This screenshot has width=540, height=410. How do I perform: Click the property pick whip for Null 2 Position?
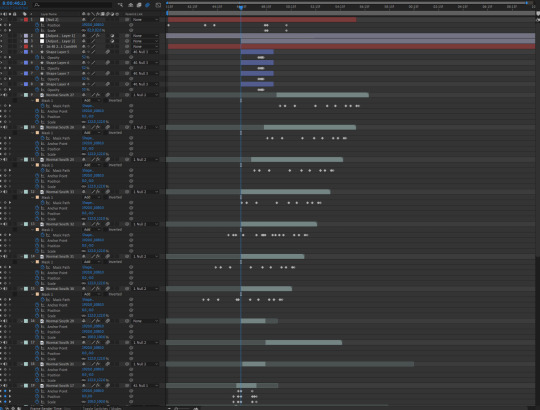[x=131, y=25]
